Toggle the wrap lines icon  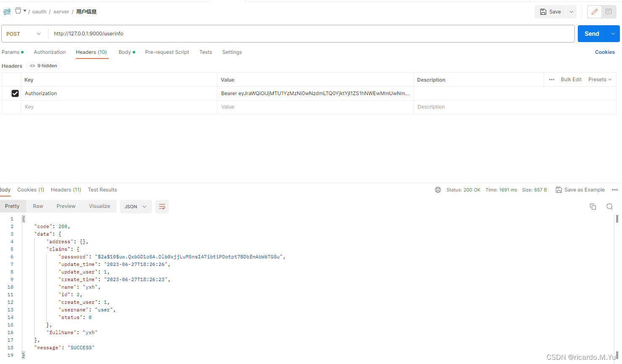(162, 207)
